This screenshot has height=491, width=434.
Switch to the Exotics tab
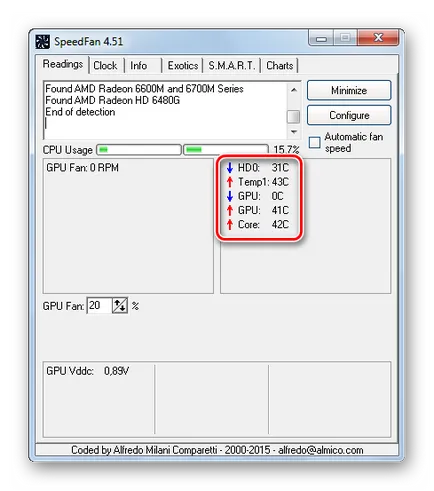(x=183, y=65)
